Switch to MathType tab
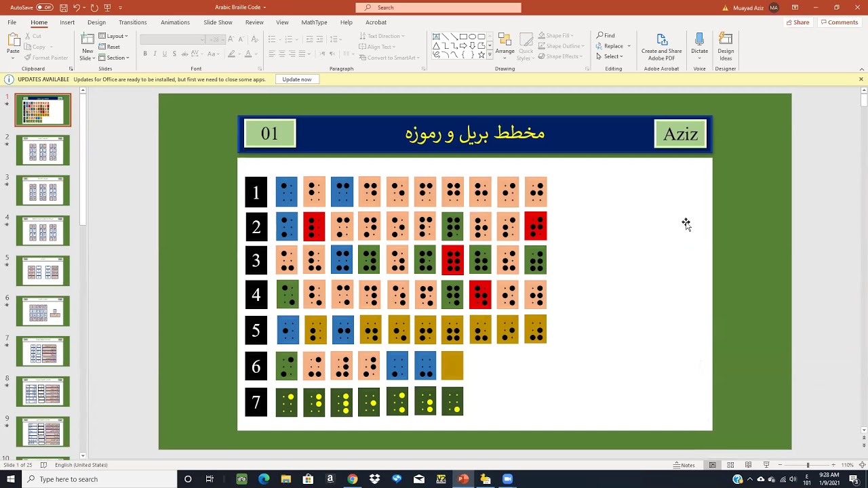The image size is (868, 488). coord(314,22)
